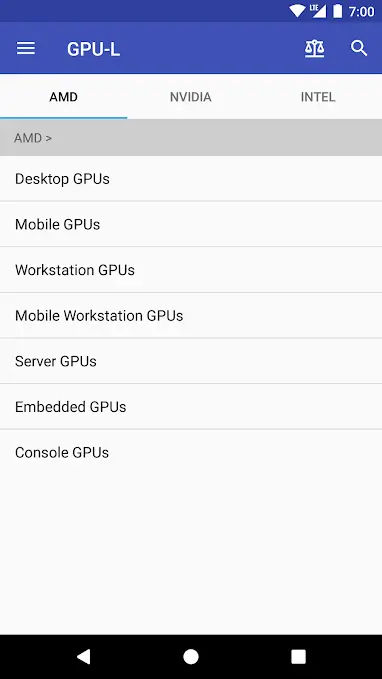Expand Mobile Workstation GPUs entry

point(191,315)
